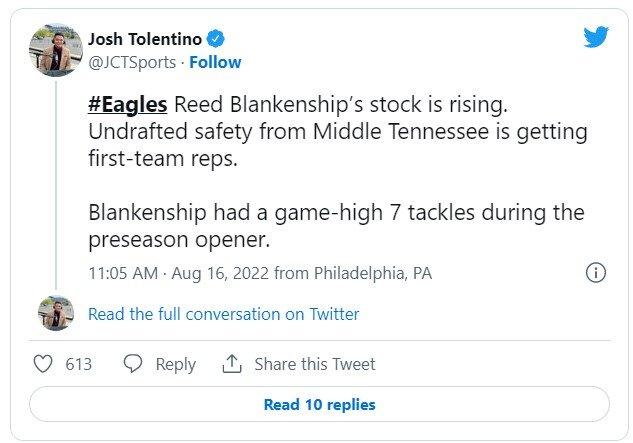Open the Josh Tolentino display name
The width and height of the screenshot is (633, 443).
pos(144,39)
